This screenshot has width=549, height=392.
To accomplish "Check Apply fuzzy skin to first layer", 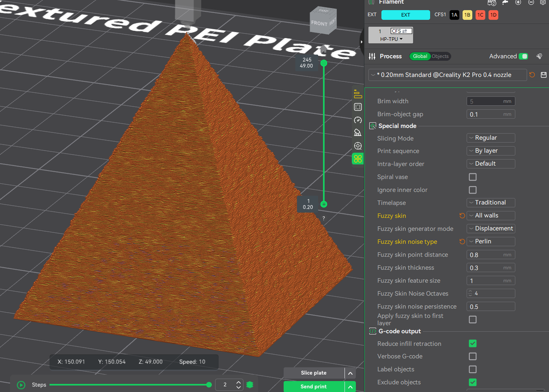I will point(472,320).
